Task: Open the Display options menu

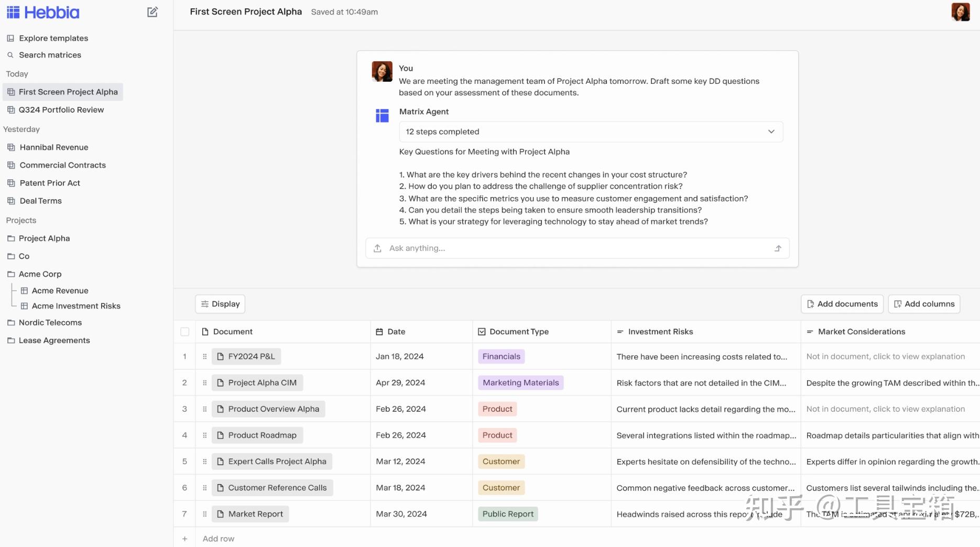Action: [x=220, y=304]
